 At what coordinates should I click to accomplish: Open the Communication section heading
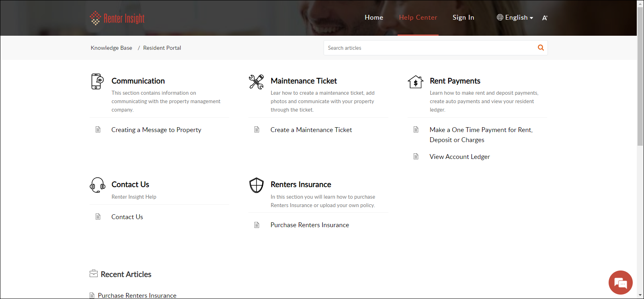pyautogui.click(x=138, y=81)
